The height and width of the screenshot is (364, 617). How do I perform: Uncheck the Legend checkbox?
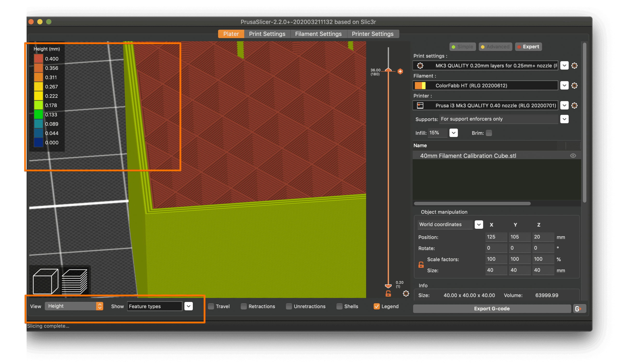[377, 306]
